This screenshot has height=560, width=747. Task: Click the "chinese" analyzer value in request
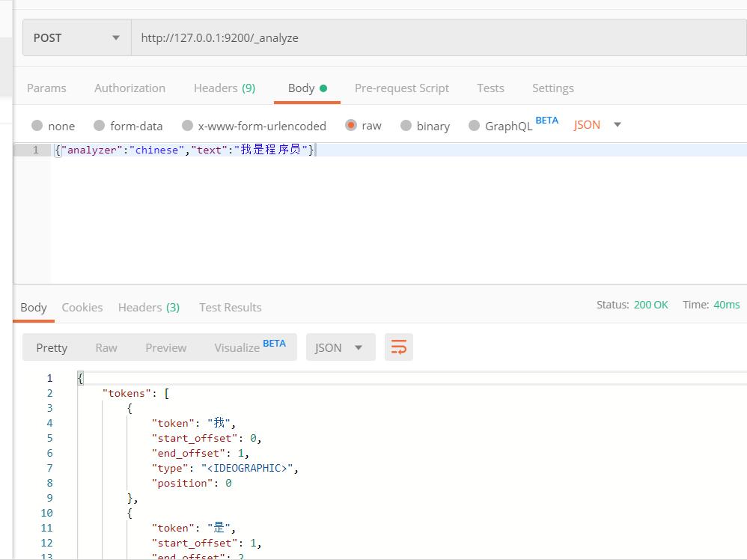(x=156, y=150)
